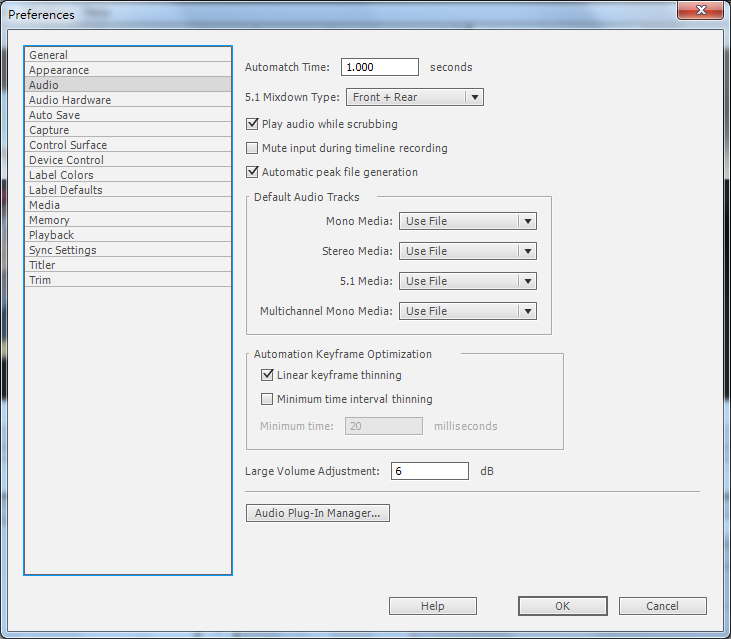Click the Cancel button
This screenshot has height=639, width=731.
662,606
